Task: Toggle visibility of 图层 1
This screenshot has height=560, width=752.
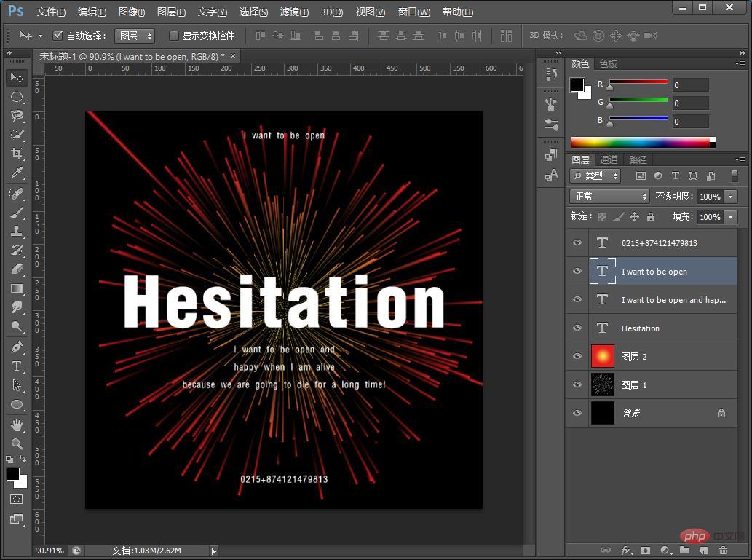Action: tap(577, 384)
